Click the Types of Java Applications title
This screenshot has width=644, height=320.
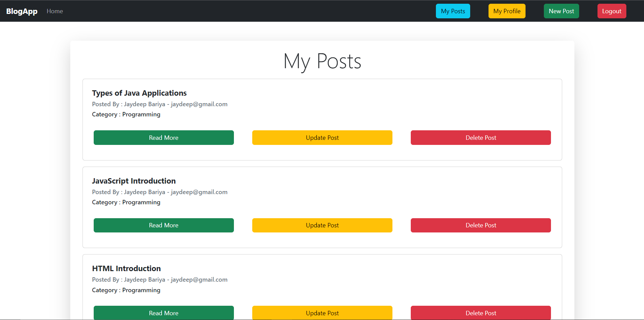click(x=139, y=93)
